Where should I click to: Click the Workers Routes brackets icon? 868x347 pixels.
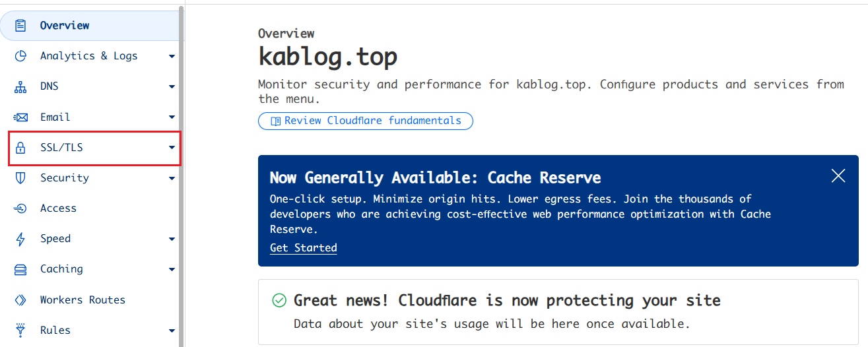click(20, 300)
